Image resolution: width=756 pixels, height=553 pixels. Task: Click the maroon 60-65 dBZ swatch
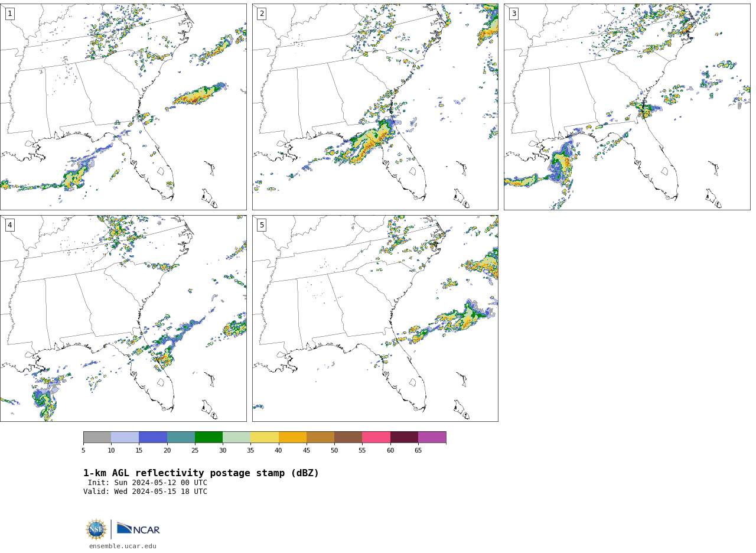pos(404,437)
